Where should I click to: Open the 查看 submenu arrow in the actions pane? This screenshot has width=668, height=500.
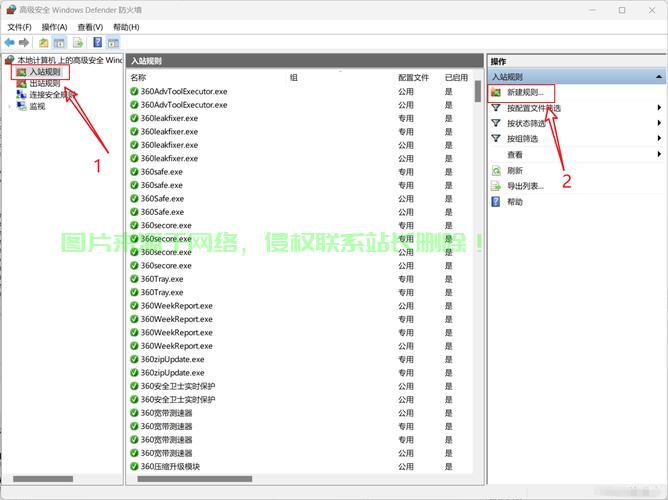659,154
